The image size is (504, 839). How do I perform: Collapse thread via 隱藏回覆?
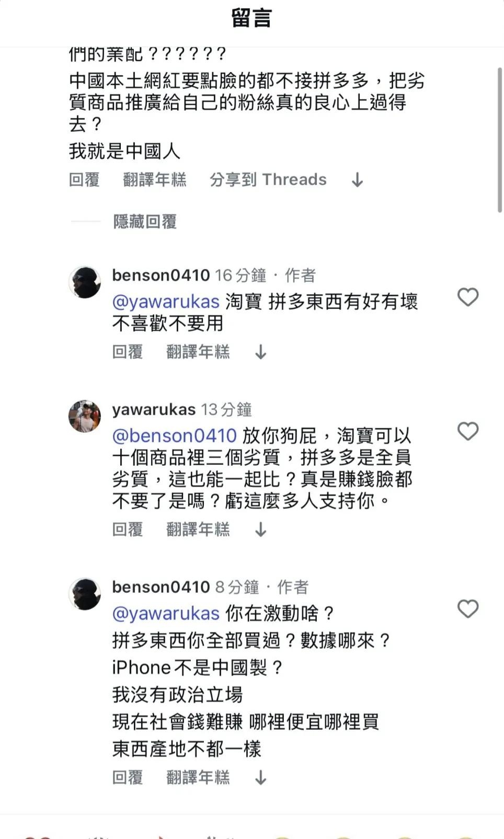pyautogui.click(x=145, y=222)
